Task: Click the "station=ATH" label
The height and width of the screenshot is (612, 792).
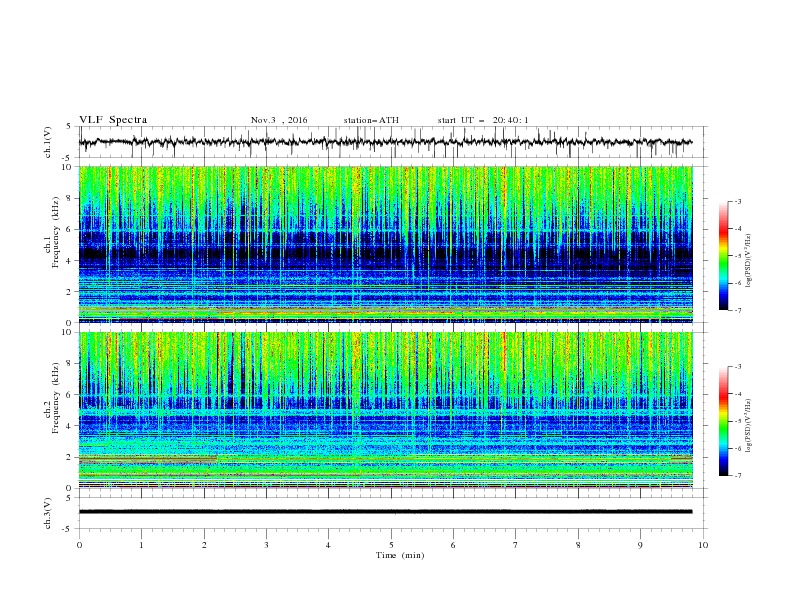Action: click(x=371, y=120)
